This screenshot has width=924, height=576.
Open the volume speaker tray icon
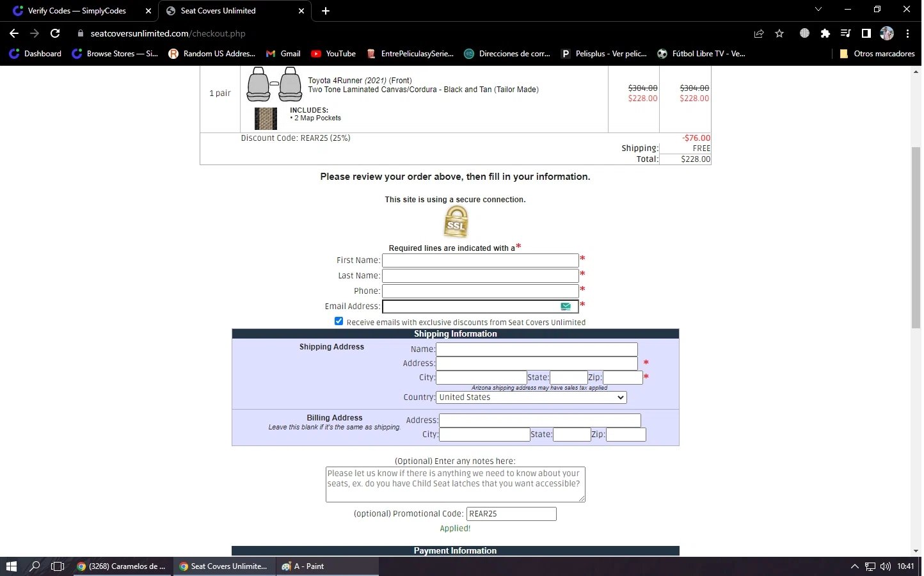tap(886, 566)
